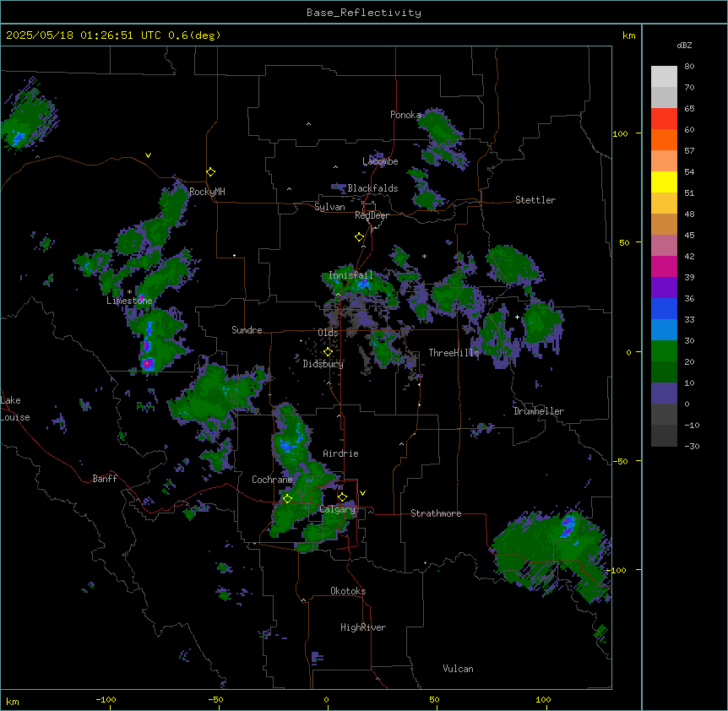The width and height of the screenshot is (728, 711).
Task: Select the Airdrie city label
Action: 341,453
